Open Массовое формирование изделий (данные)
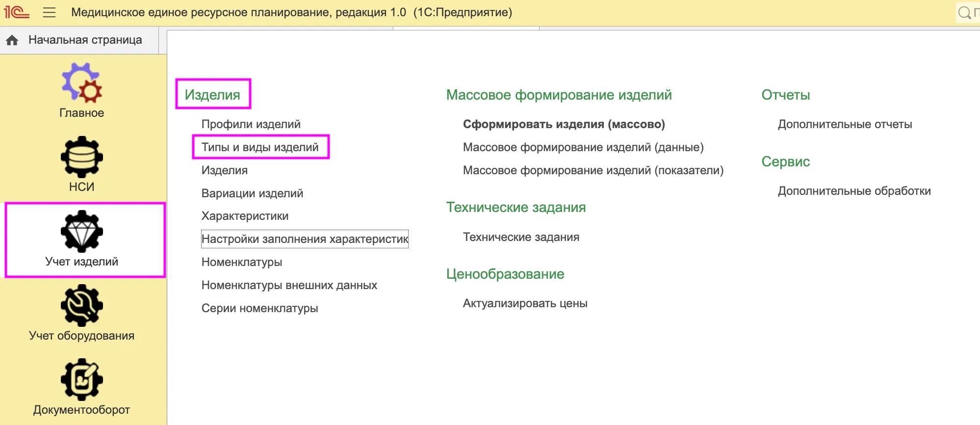The width and height of the screenshot is (980, 425). pyautogui.click(x=583, y=147)
